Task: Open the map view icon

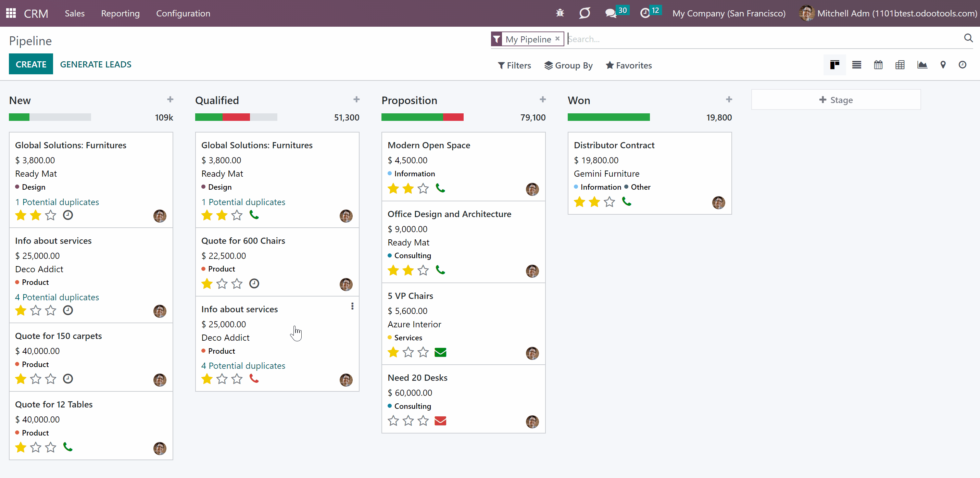Action: tap(943, 65)
